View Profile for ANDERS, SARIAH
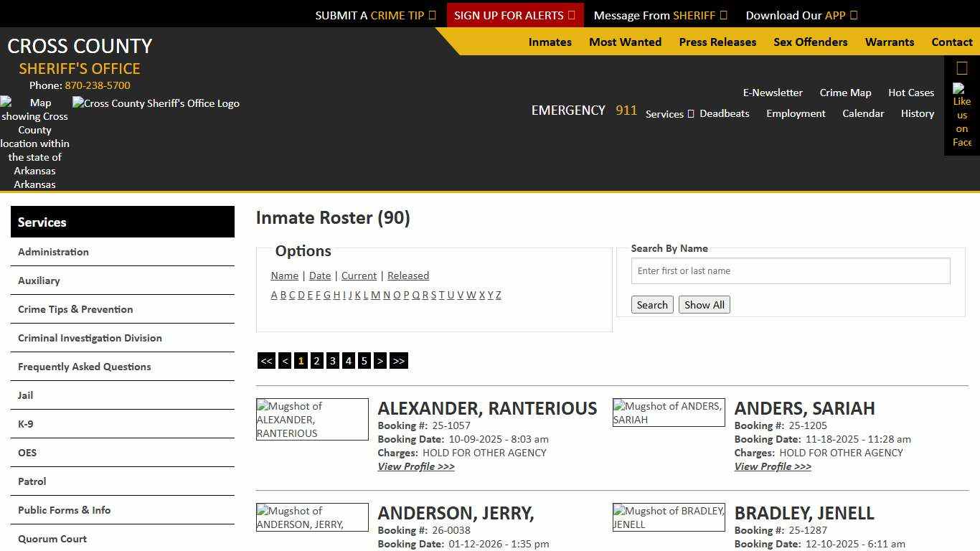Image resolution: width=980 pixels, height=551 pixels. point(773,466)
